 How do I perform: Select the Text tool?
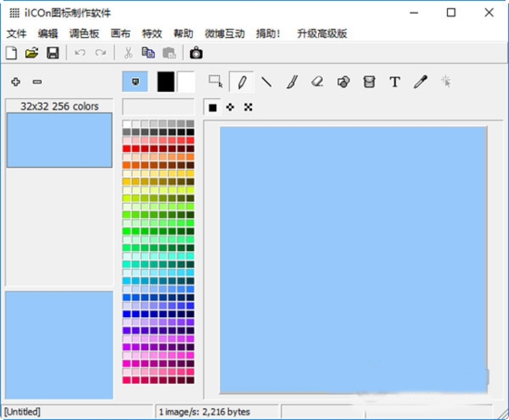click(x=395, y=82)
